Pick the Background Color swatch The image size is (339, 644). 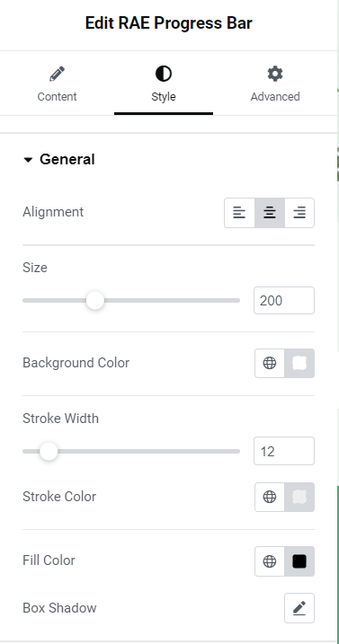pos(299,363)
